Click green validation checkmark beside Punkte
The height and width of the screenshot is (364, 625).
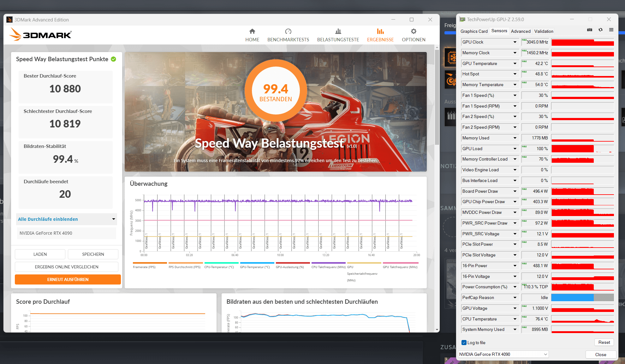point(114,59)
